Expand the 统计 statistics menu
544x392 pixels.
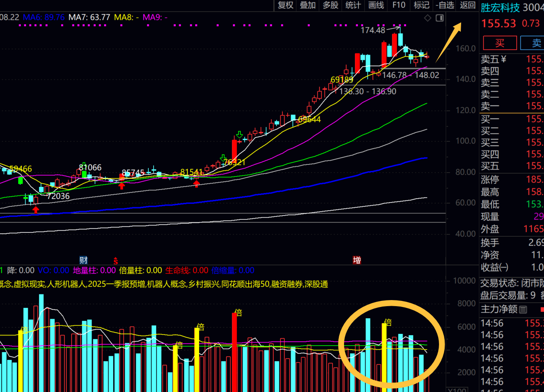tap(353, 5)
